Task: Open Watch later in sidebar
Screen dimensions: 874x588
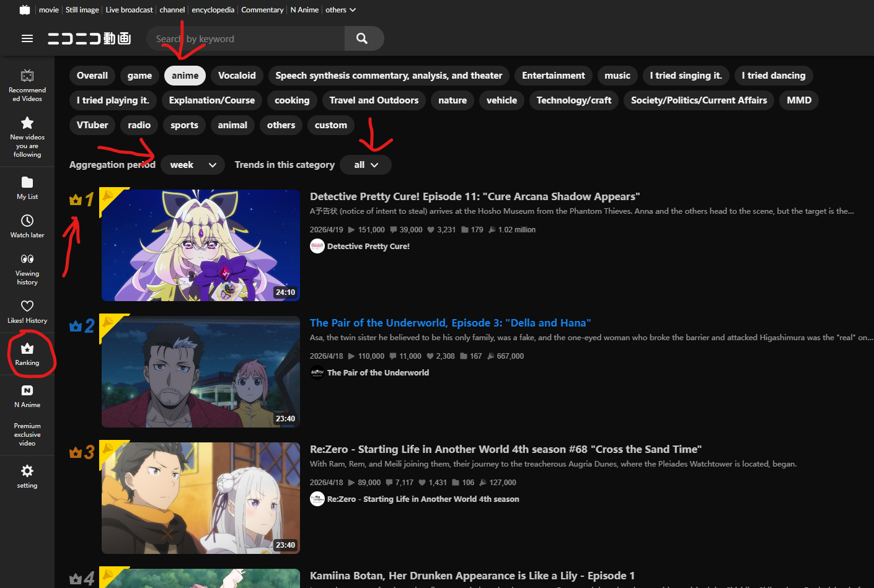Action: click(x=27, y=226)
